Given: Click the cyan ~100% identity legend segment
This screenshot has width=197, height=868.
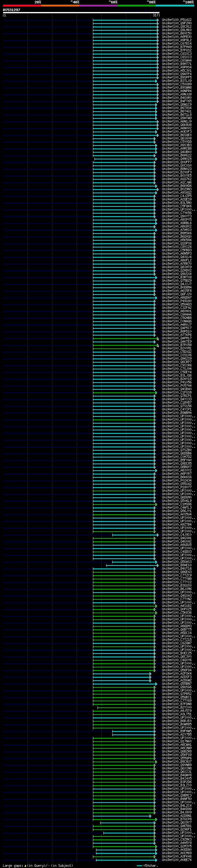Looking at the screenshot, I should tap(175, 6).
